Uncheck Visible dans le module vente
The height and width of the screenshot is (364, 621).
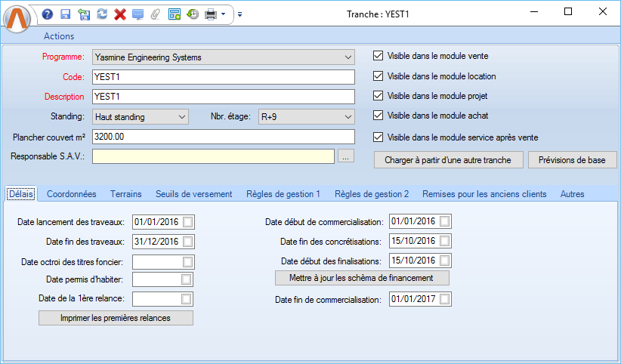378,56
